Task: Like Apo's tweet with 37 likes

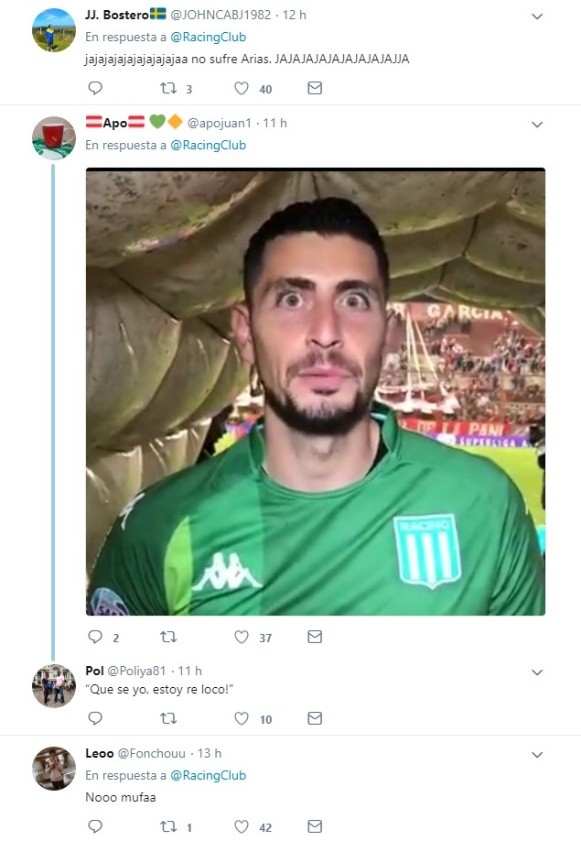Action: tap(241, 637)
